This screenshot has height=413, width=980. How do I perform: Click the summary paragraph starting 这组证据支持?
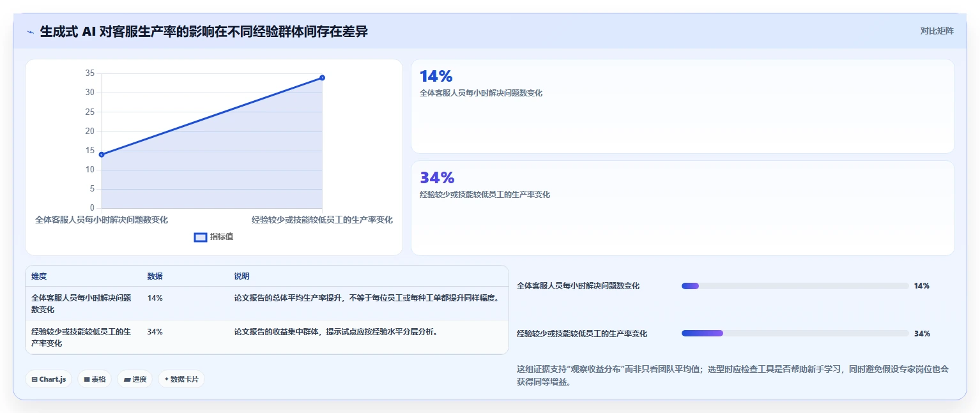733,375
